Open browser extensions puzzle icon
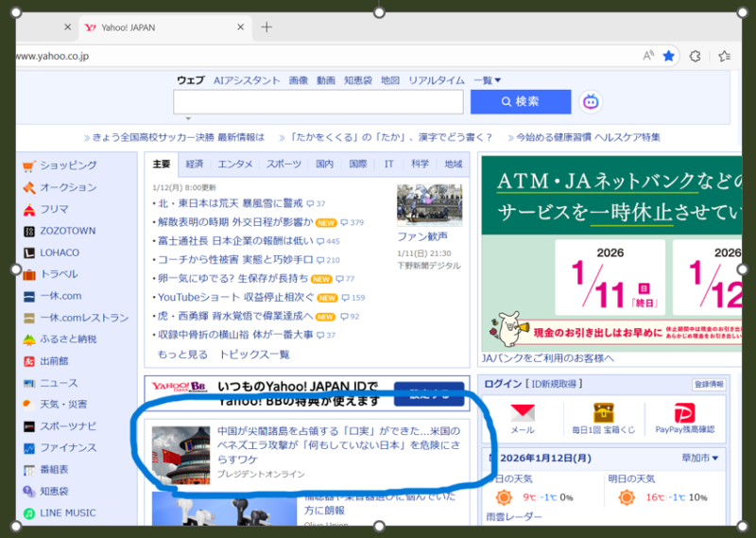 (696, 56)
